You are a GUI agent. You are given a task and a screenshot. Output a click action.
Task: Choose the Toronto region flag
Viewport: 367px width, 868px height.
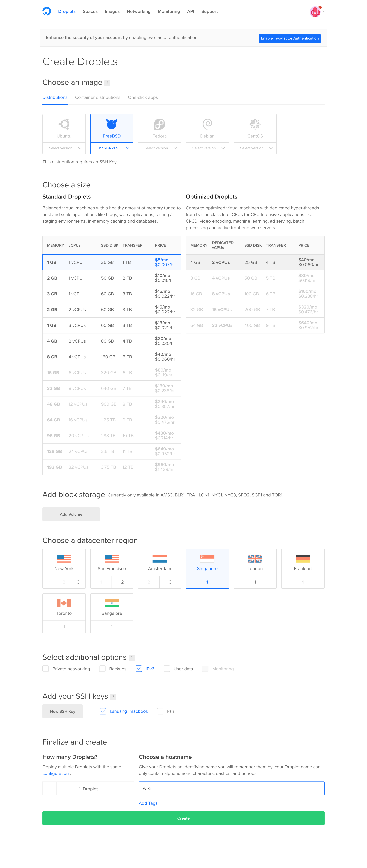point(64,603)
